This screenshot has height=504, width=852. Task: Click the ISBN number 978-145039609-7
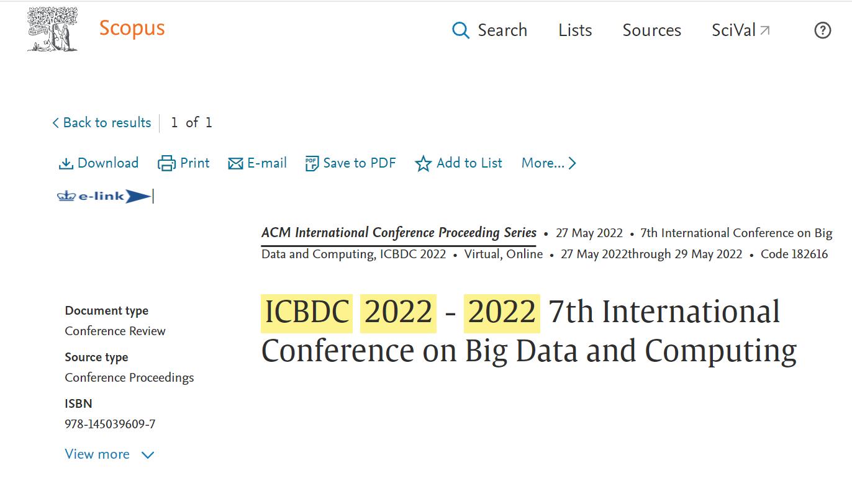(x=110, y=425)
